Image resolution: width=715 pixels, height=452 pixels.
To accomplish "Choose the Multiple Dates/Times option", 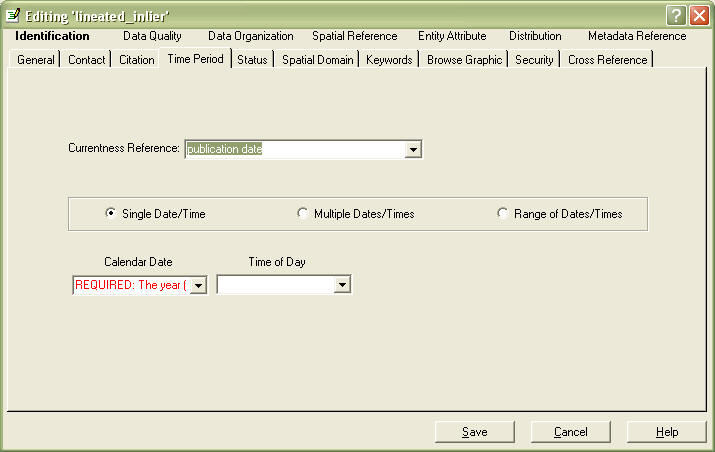I will click(303, 214).
